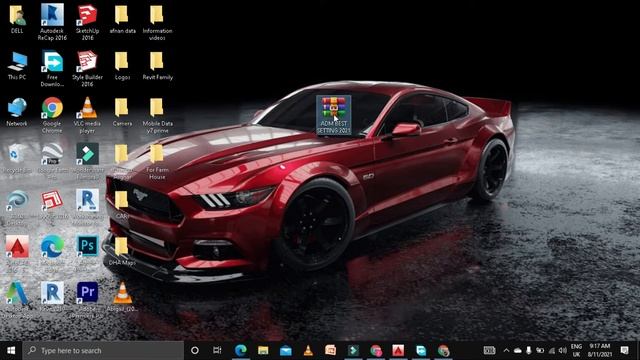Open Cortana from the taskbar circle
The width and height of the screenshot is (640, 360).
[195, 350]
